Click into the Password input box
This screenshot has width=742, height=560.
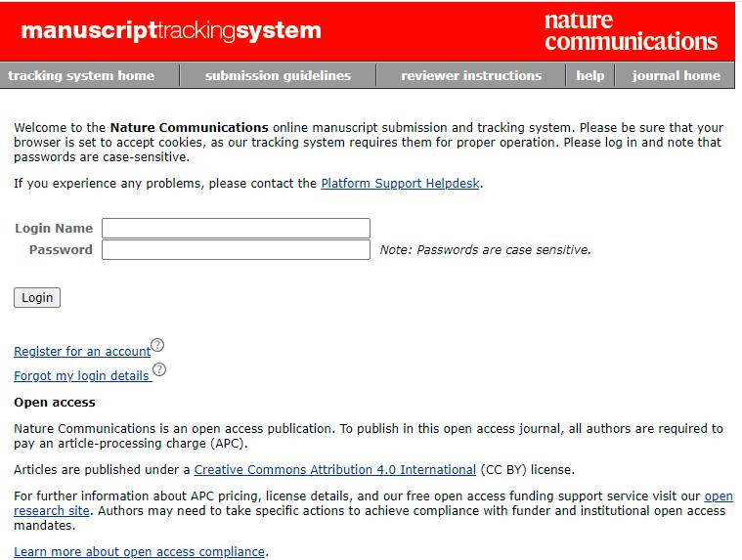click(236, 250)
